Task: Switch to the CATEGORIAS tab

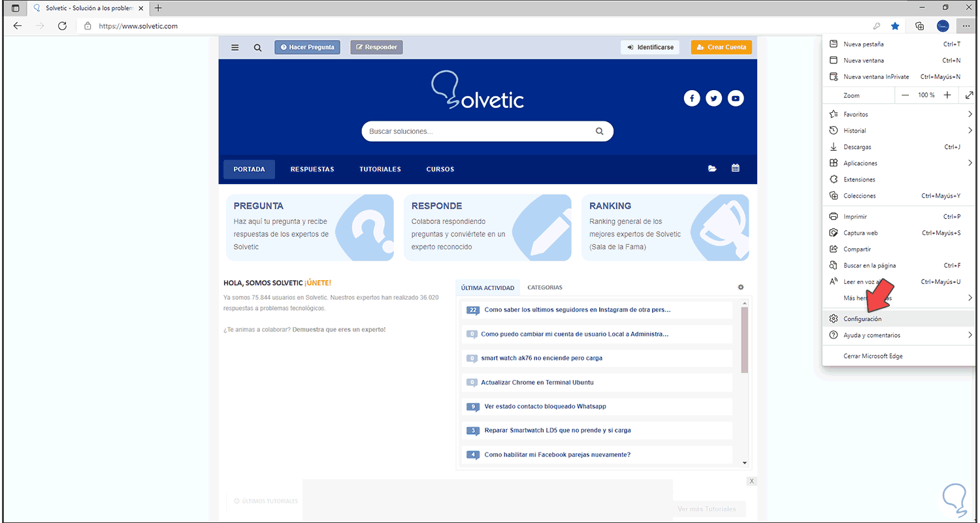Action: coord(545,287)
